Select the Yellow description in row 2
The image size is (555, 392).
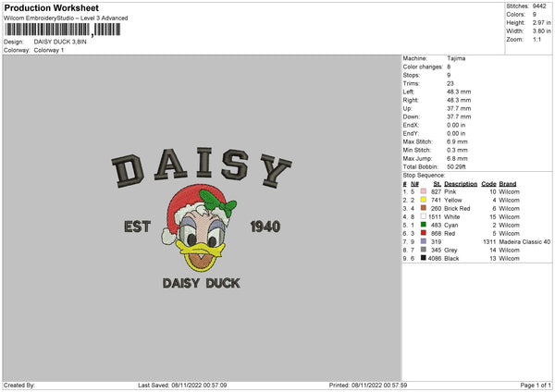[x=453, y=201]
